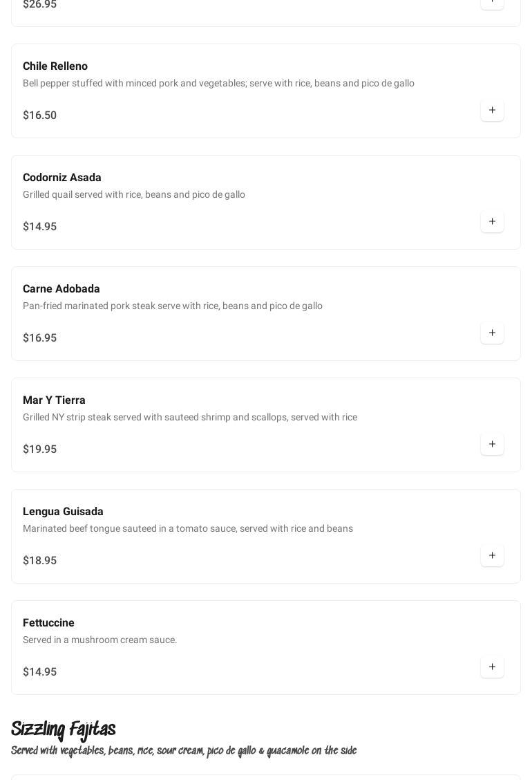The height and width of the screenshot is (780, 532).
Task: View the Mar Y Tierra item
Action: (54, 400)
